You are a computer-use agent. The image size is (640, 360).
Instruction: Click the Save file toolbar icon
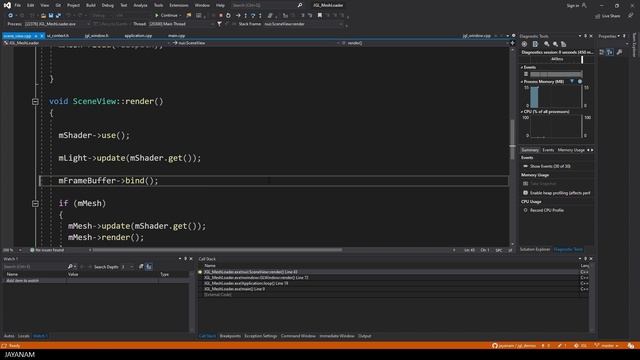point(51,16)
